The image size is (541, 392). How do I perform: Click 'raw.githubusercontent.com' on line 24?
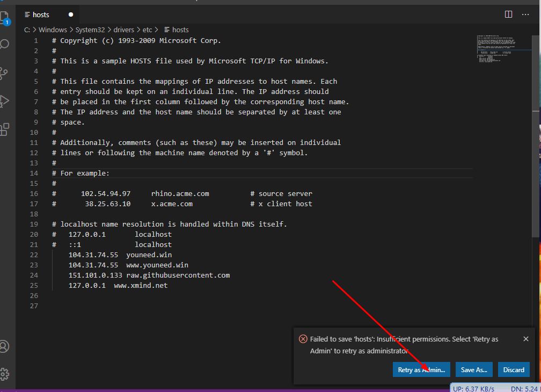[x=178, y=275]
